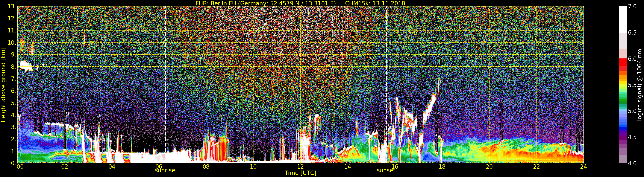Screen dimensions: 644x177
Task: Click the y-axis tick label '11.'
Action: pyautogui.click(x=12, y=31)
